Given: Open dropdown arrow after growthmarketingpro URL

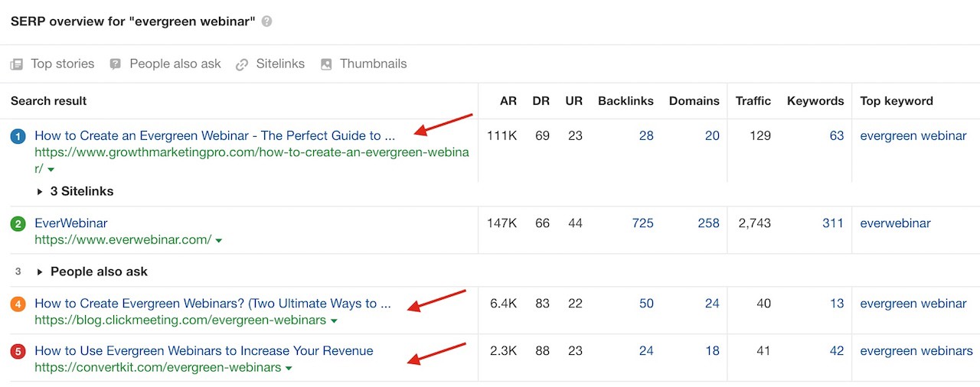Looking at the screenshot, I should (x=51, y=170).
